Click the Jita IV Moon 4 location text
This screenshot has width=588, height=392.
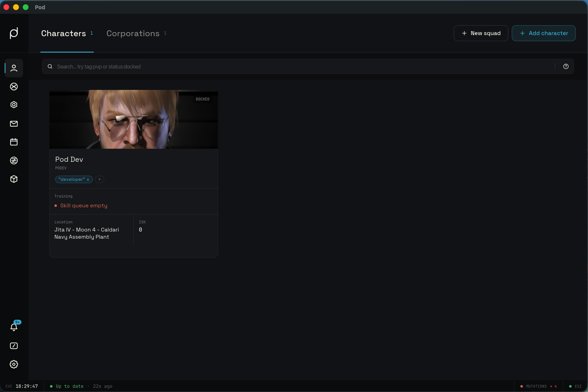tap(87, 233)
